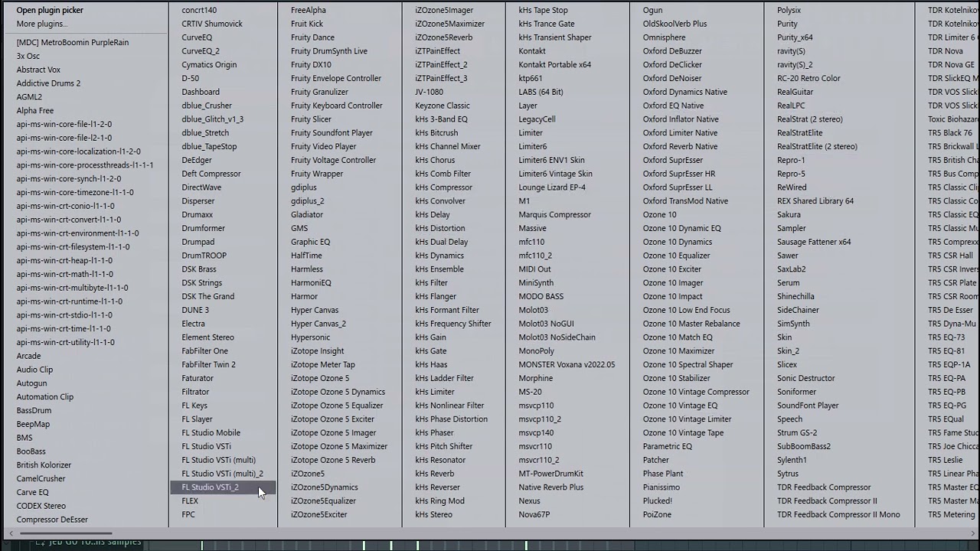980x551 pixels.
Task: Select 3x Osc plugin
Action: coord(28,56)
